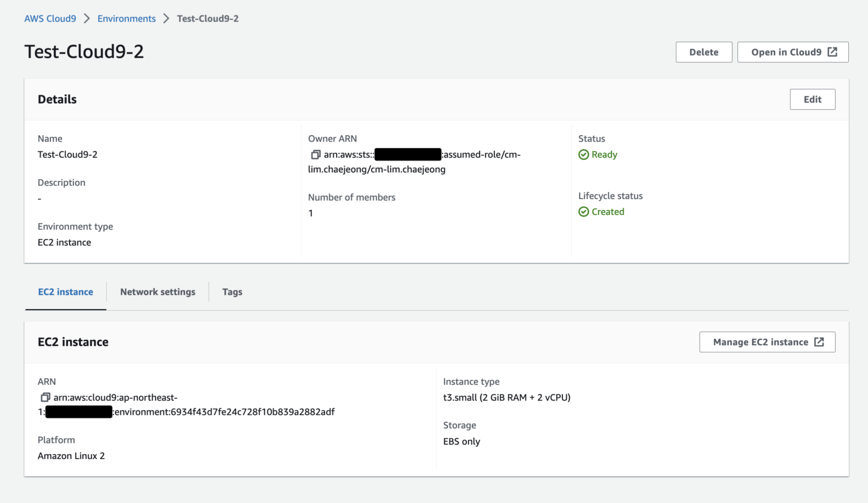Click the Details section header
The height and width of the screenshot is (503, 868).
pyautogui.click(x=57, y=99)
